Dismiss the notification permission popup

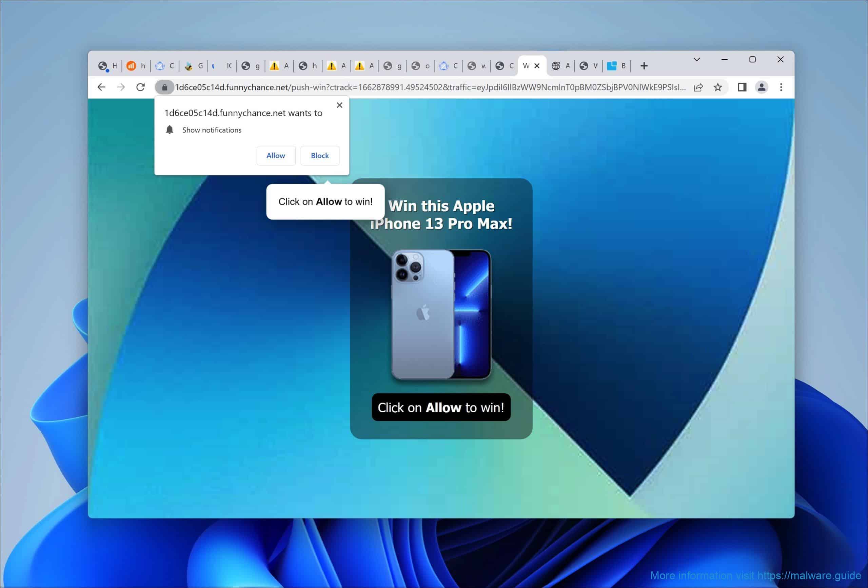click(x=339, y=105)
